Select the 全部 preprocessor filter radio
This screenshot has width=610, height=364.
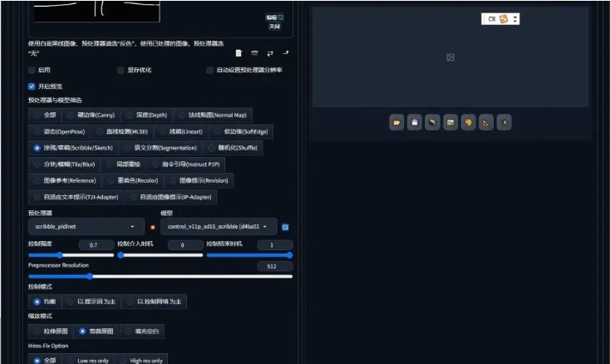pos(44,116)
